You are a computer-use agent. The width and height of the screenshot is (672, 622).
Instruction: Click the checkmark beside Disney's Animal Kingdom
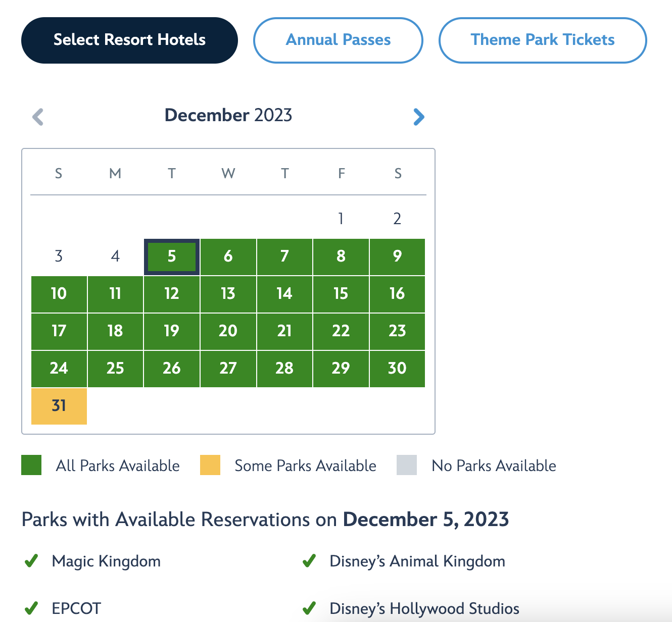pyautogui.click(x=309, y=561)
